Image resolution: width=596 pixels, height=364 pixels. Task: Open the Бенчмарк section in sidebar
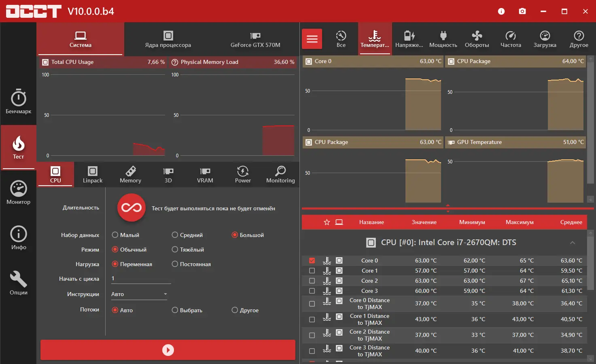18,101
